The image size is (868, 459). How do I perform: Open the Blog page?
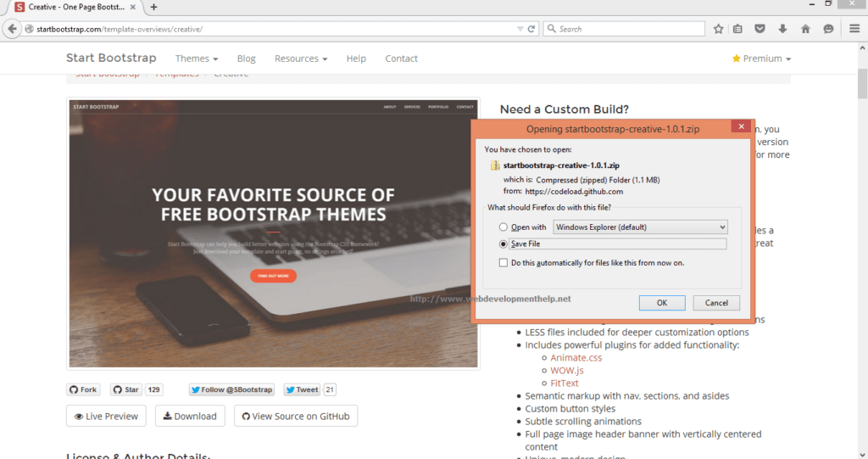(x=247, y=59)
